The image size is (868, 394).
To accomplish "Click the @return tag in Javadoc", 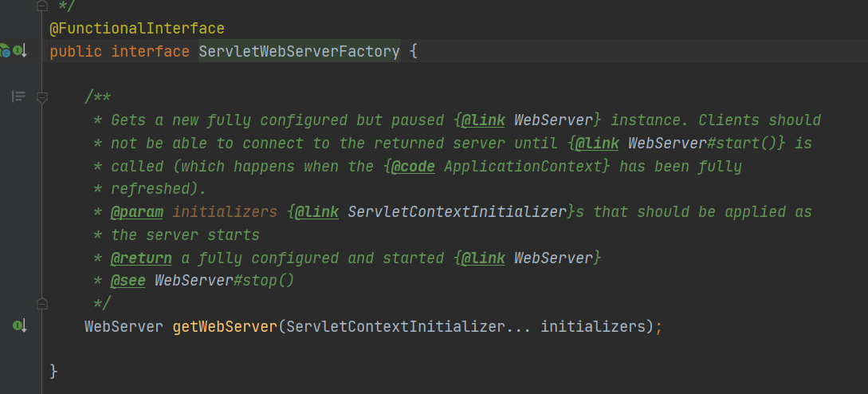I will [x=141, y=258].
